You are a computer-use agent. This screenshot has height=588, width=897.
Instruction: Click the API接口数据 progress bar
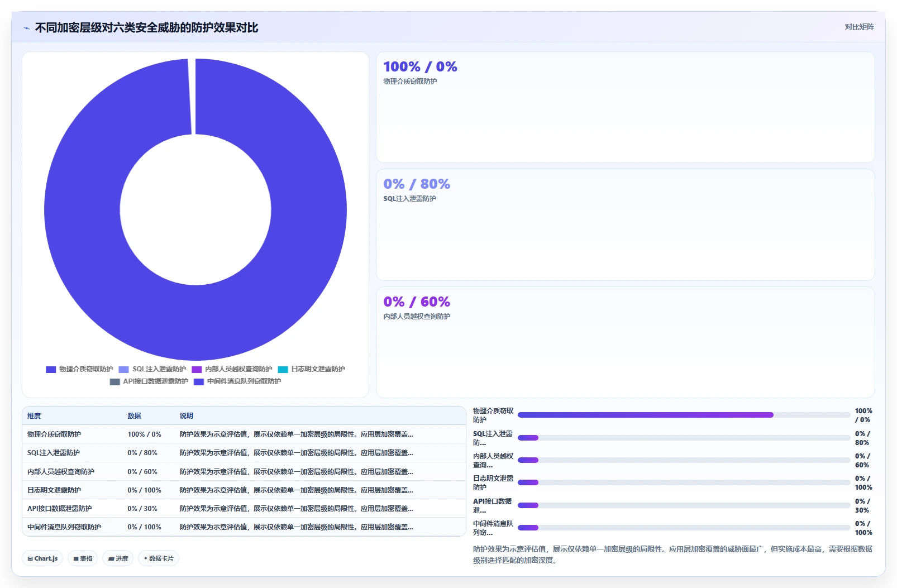pos(684,505)
